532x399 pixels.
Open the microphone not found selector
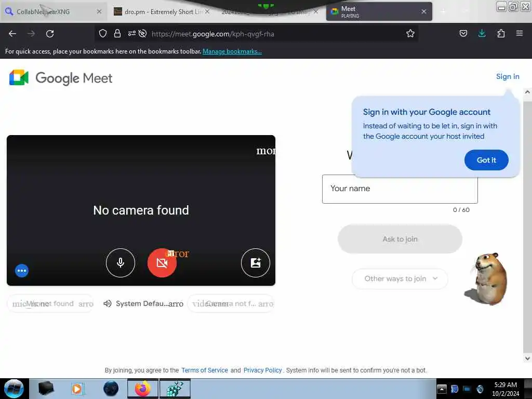click(x=50, y=303)
